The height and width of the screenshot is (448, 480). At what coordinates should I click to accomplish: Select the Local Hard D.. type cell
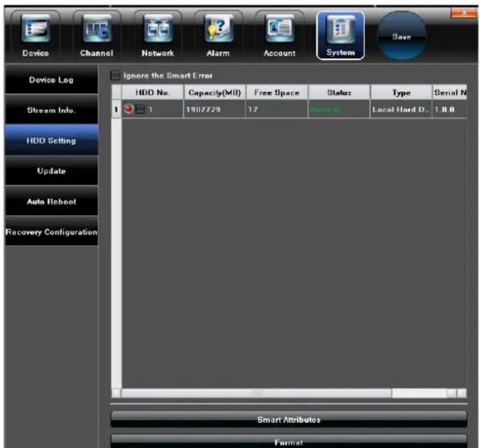401,109
